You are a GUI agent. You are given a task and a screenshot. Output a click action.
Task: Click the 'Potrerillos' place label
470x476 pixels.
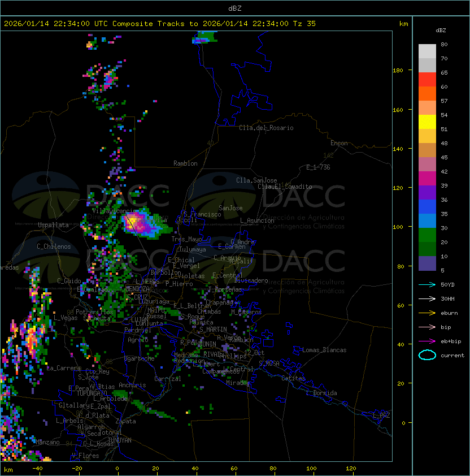[x=94, y=312]
